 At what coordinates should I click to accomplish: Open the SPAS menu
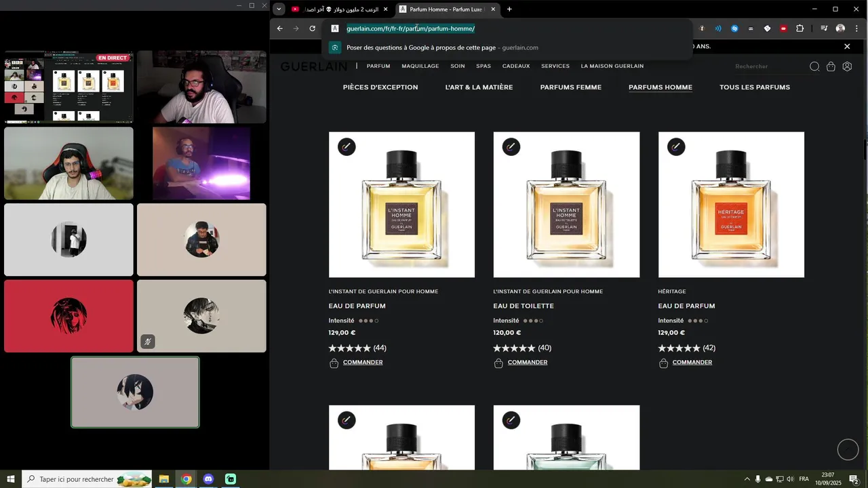click(484, 66)
